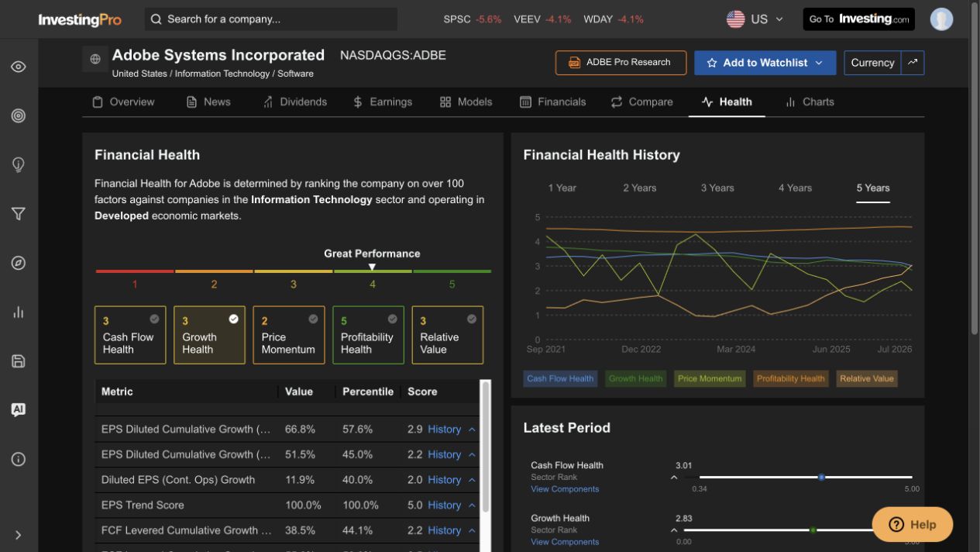
Task: Click the US flag icon
Action: pyautogui.click(x=735, y=19)
